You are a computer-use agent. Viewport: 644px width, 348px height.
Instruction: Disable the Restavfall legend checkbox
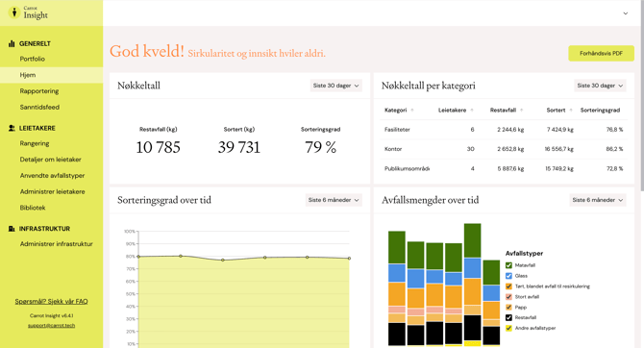[x=508, y=317]
